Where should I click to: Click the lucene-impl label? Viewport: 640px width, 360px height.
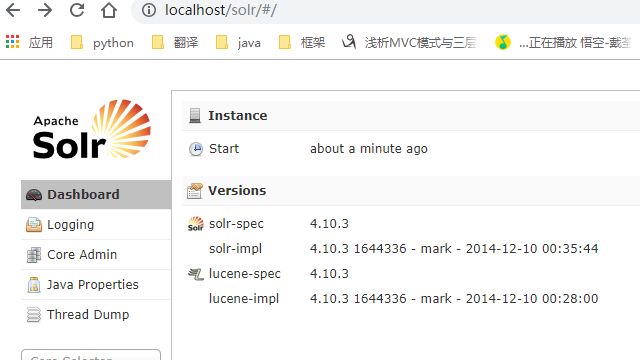[244, 298]
